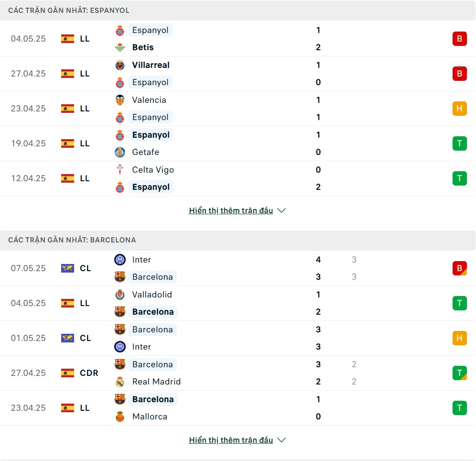Screen dimensions: 476x461
Task: Click the Villarreal club badge
Action: point(120,65)
